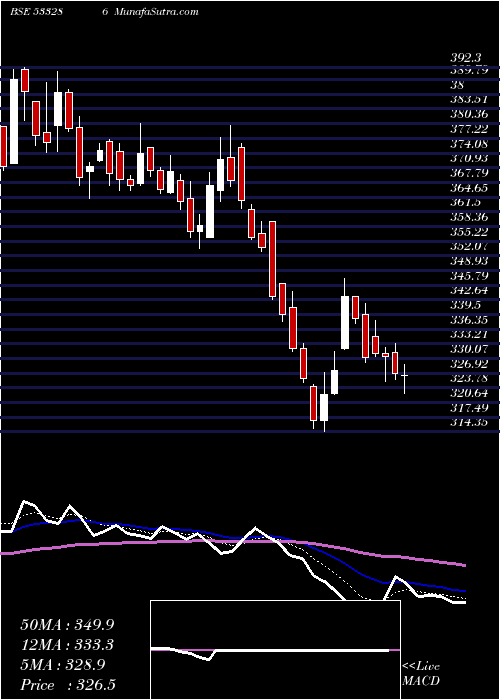Select the 355.22 price label
Viewport: 500px width, 700px height.
point(469,232)
